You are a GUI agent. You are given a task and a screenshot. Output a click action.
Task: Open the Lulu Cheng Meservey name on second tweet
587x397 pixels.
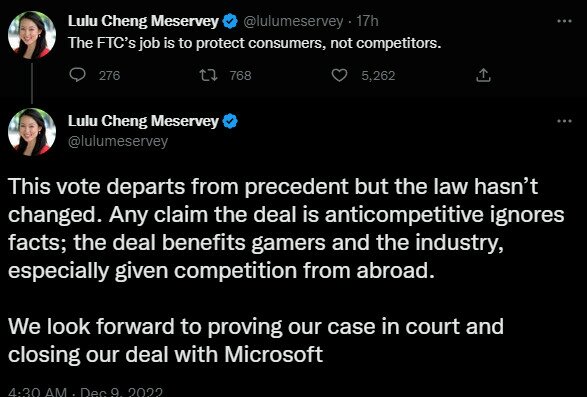click(143, 121)
